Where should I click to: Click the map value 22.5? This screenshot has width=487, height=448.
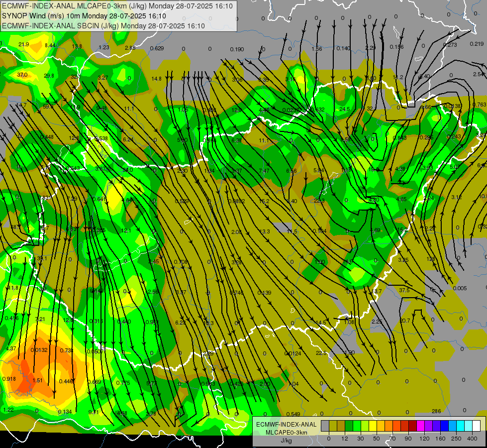pyautogui.click(x=321, y=353)
